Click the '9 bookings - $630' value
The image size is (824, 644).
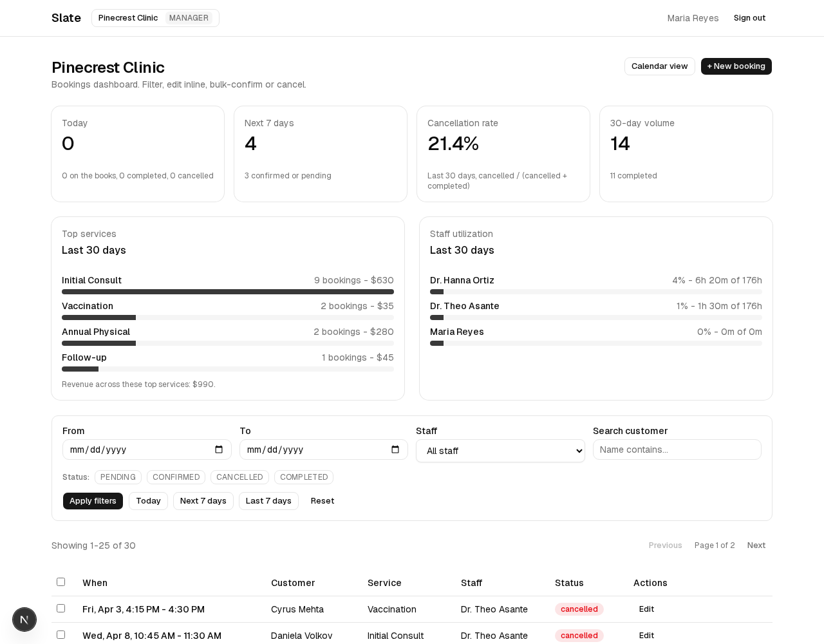(354, 280)
